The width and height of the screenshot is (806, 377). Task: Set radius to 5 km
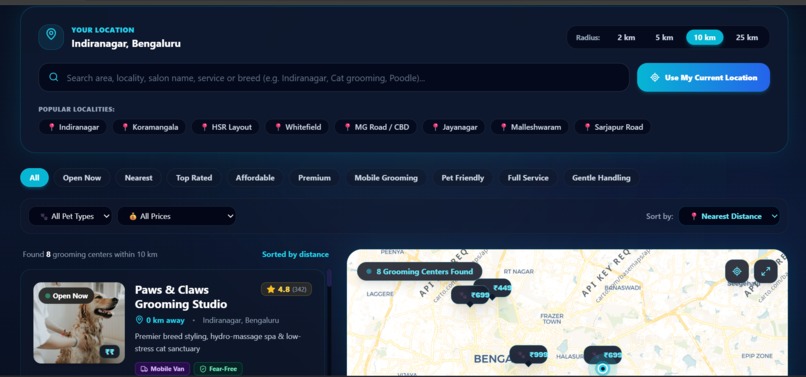(x=664, y=38)
